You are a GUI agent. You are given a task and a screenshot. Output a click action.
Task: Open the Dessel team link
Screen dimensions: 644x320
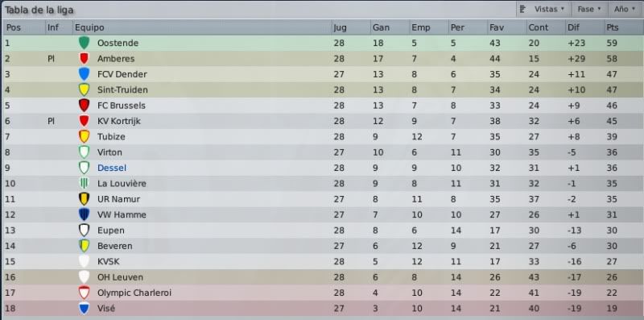tap(112, 168)
